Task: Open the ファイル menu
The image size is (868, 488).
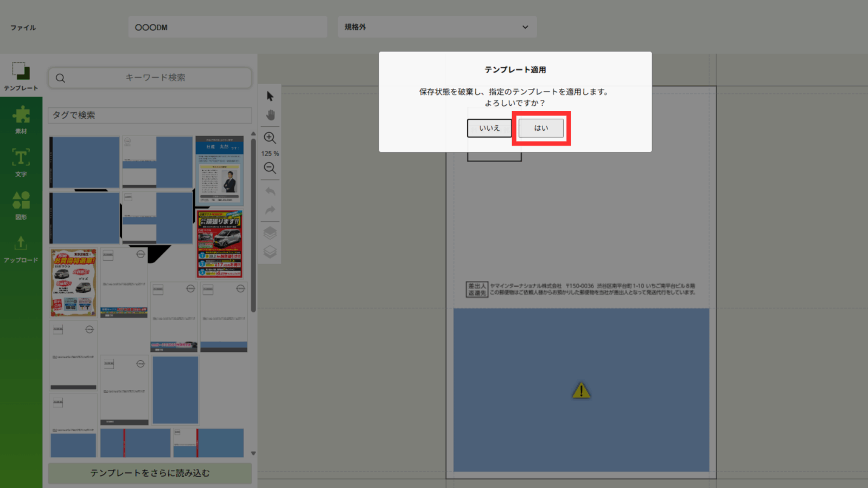Action: click(23, 28)
